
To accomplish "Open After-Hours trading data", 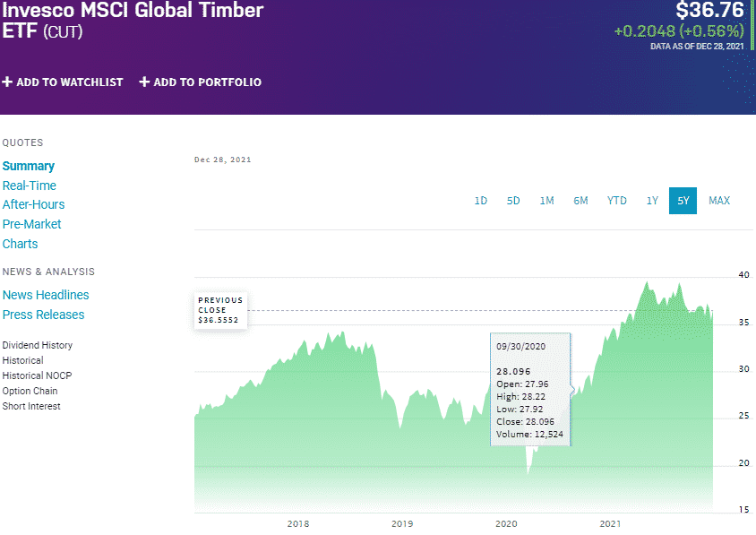I will coord(33,204).
